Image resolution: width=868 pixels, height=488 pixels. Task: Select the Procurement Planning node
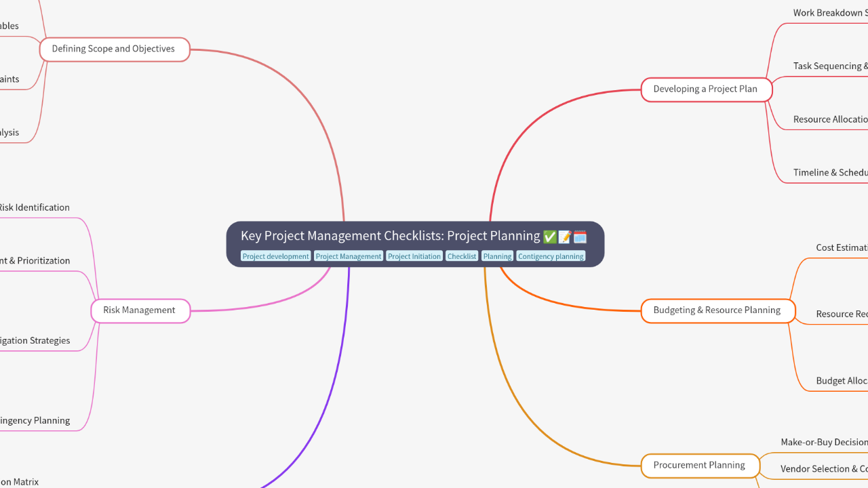coord(700,466)
